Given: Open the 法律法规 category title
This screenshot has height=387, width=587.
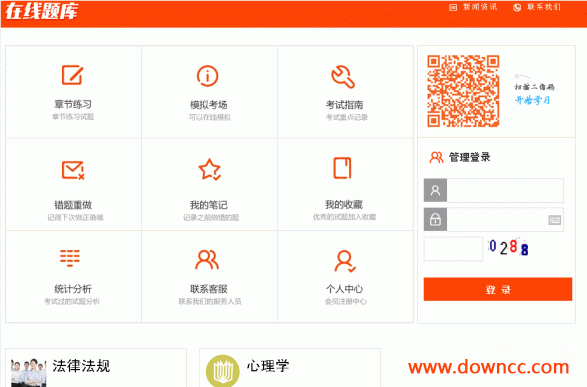Looking at the screenshot, I should [x=81, y=366].
